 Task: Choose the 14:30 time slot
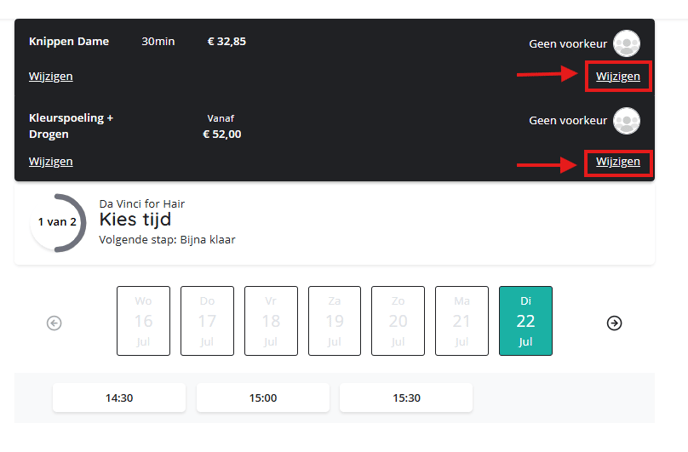(x=119, y=398)
